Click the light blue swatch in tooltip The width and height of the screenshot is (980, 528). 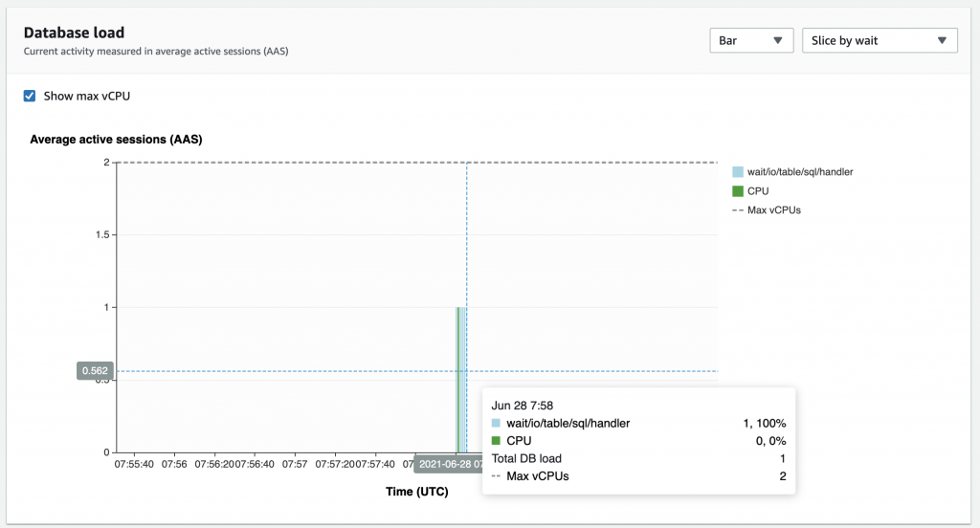pyautogui.click(x=497, y=423)
